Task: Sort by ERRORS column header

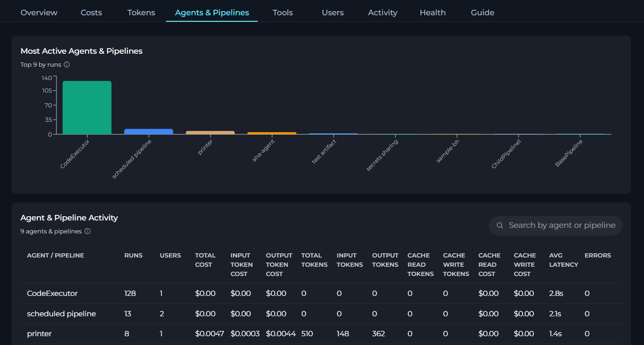Action: point(598,256)
